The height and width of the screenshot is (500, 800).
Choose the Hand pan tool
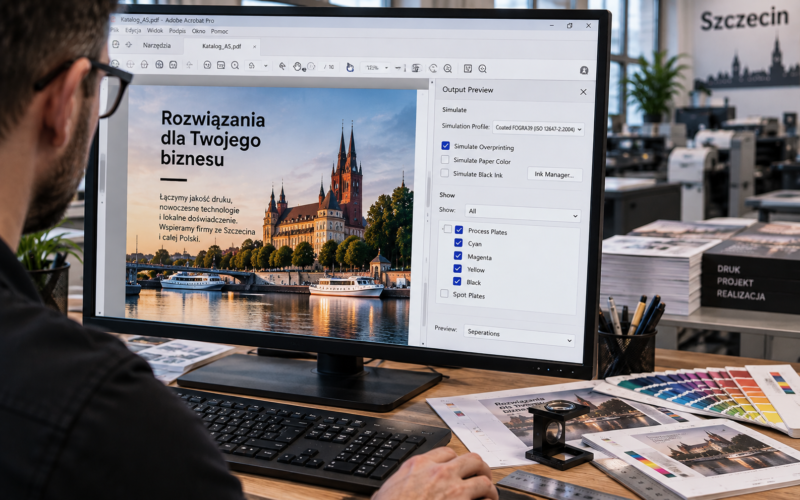297,66
